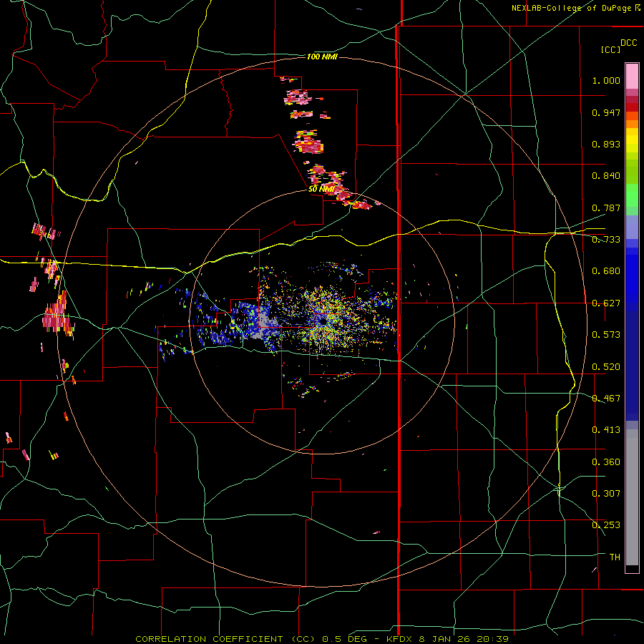Viewport: 644px width, 644px height.
Task: Click the TH threshold label
Action: (615, 557)
